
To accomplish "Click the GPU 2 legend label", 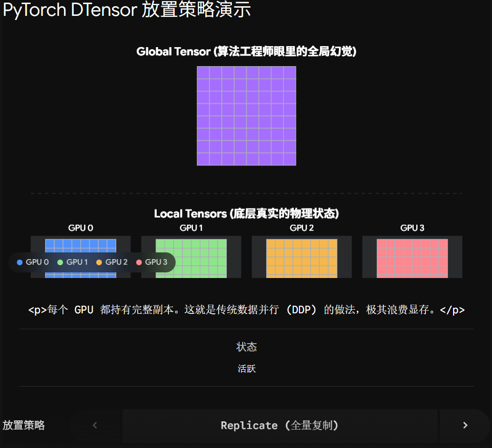I will [116, 262].
